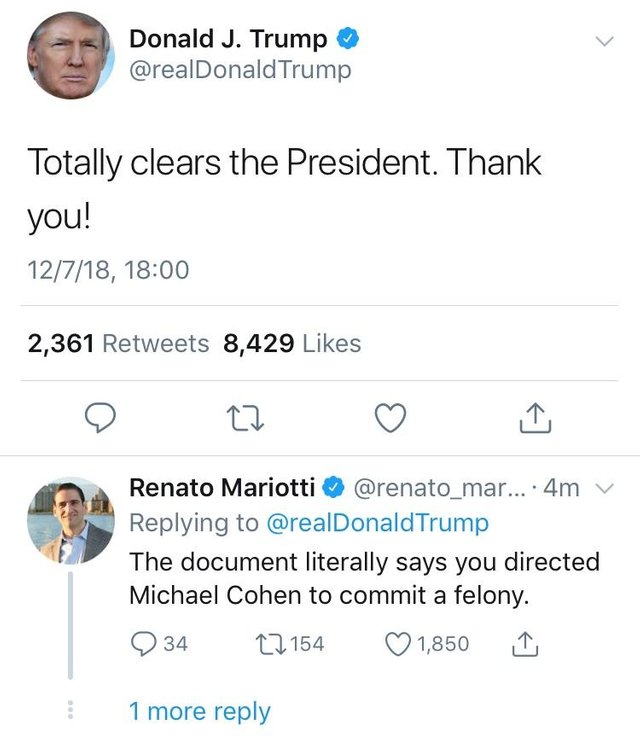Open dropdown chevron on main tweet
The image size is (640, 745).
tap(603, 41)
